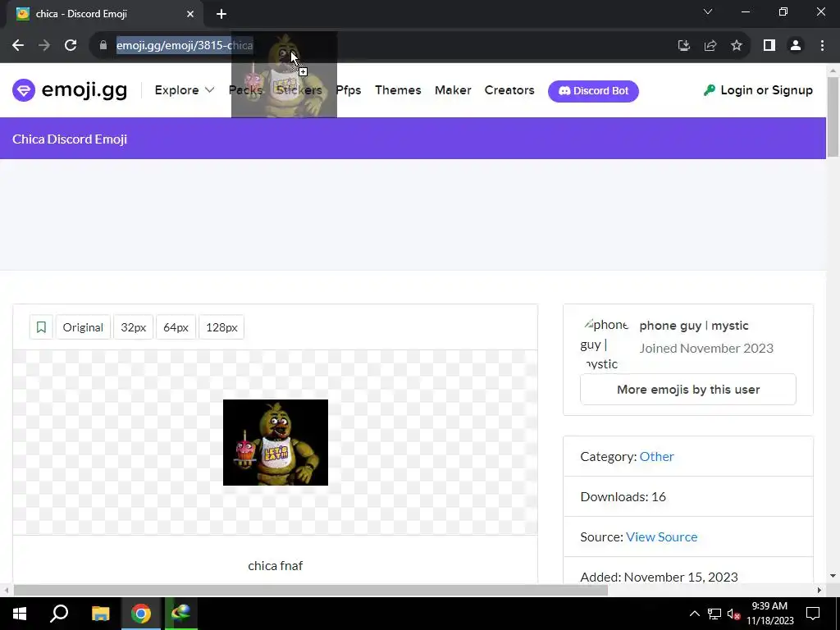Click the install app icon in address bar

click(x=683, y=46)
